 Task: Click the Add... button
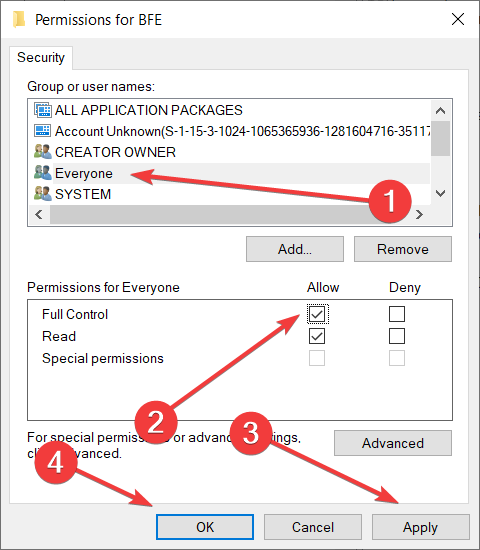295,249
